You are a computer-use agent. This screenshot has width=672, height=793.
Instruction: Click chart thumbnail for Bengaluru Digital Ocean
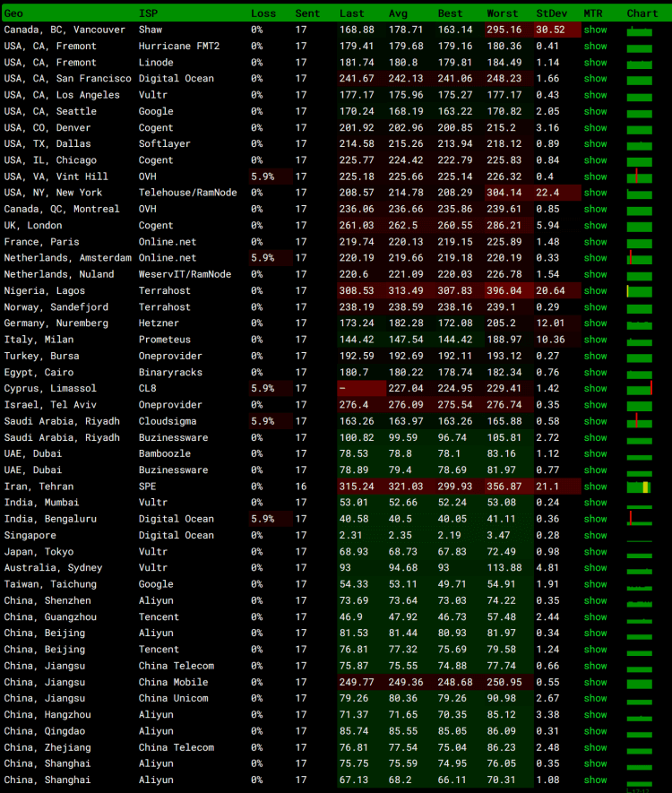click(639, 520)
